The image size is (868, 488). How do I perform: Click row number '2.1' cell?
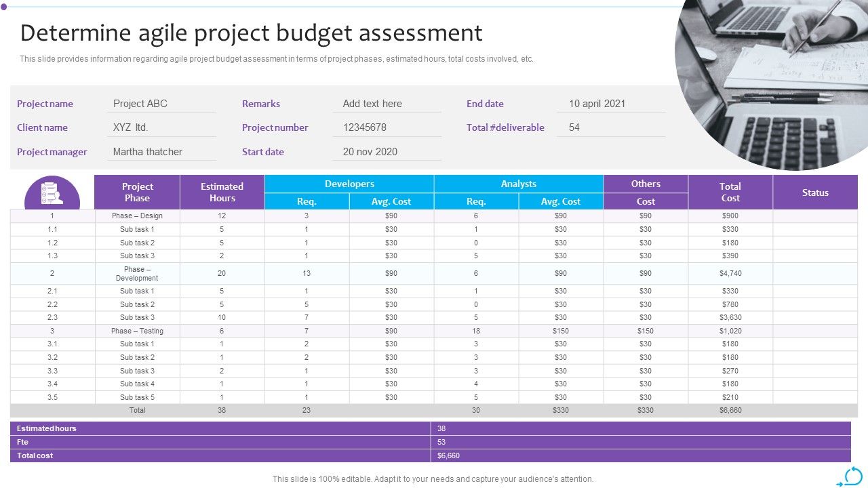tap(52, 291)
